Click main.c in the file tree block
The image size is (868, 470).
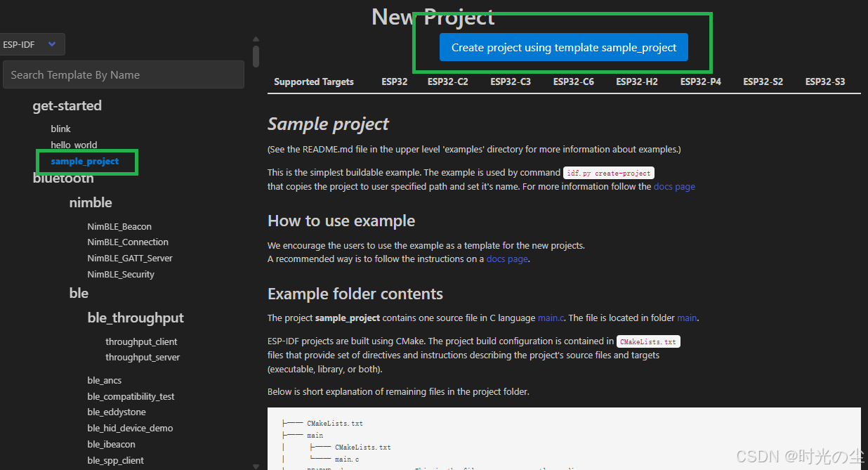[x=348, y=459]
